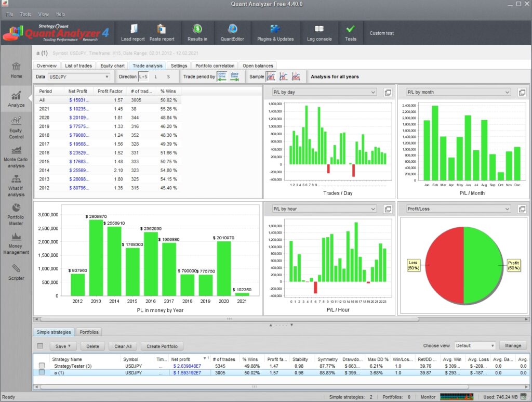
Task: Open Monte Carlo analysis sidebar item
Action: [x=16, y=157]
